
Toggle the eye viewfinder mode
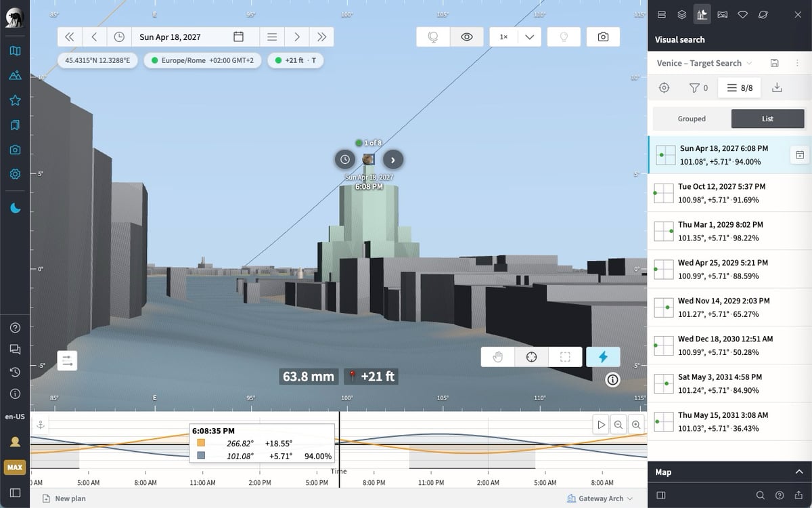[x=466, y=37]
